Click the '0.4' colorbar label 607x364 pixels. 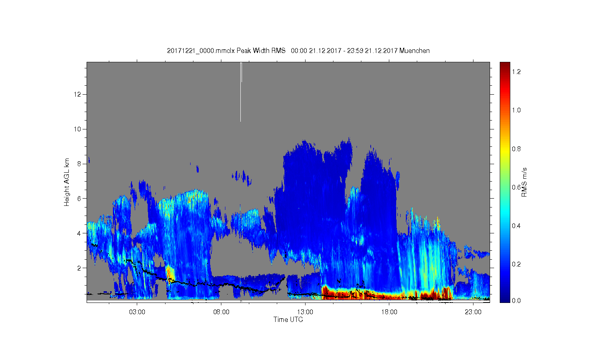516,226
